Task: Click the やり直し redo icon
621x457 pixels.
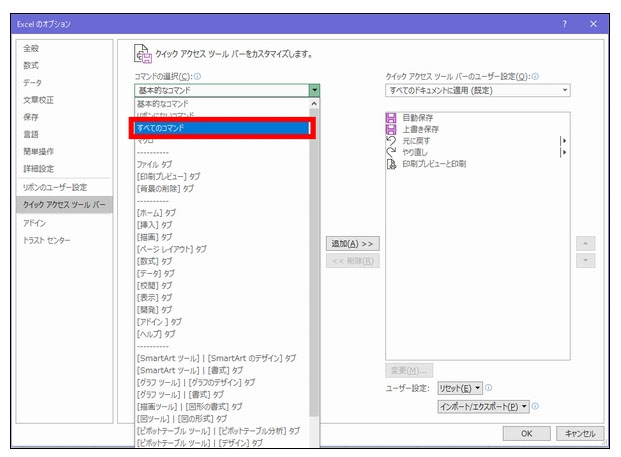Action: pos(391,152)
